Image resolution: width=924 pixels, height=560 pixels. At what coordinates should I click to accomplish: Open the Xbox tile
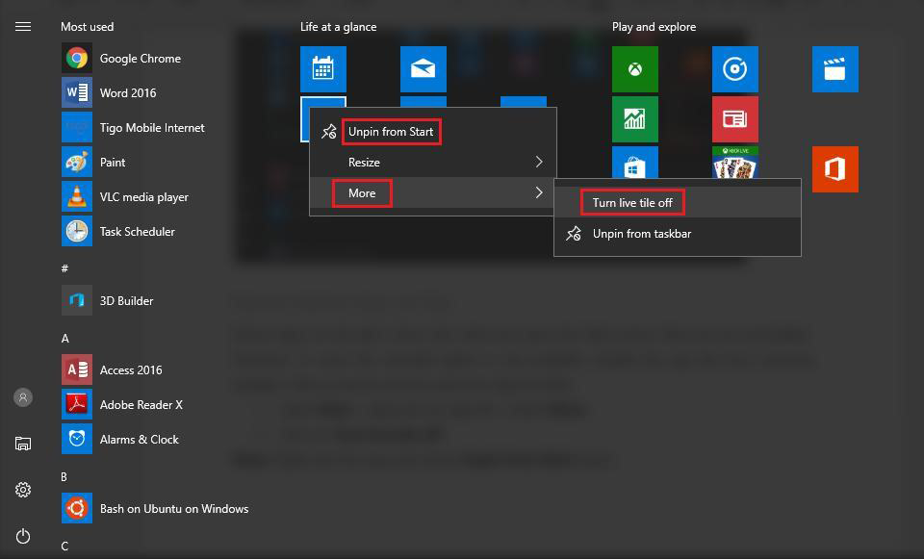click(634, 69)
